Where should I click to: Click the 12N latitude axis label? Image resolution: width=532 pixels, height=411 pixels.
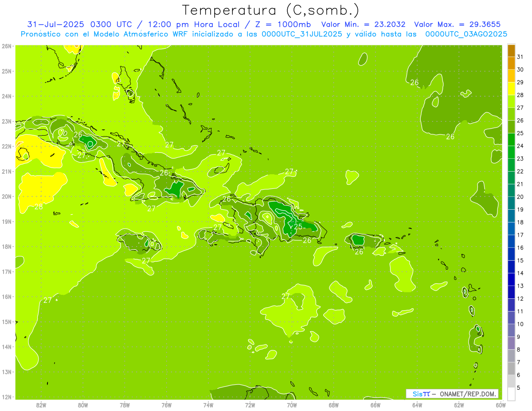click(x=6, y=397)
